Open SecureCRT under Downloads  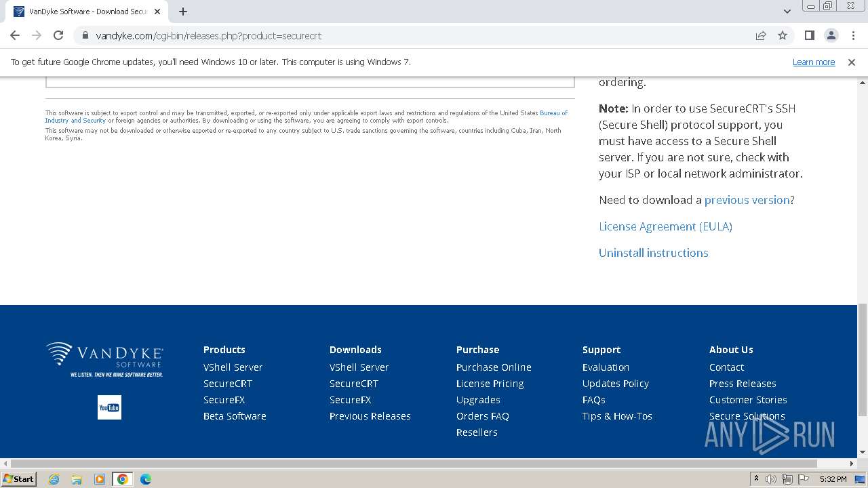354,384
